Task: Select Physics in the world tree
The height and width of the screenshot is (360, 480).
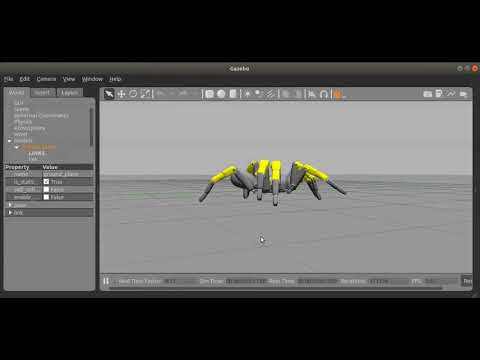Action: 23,122
